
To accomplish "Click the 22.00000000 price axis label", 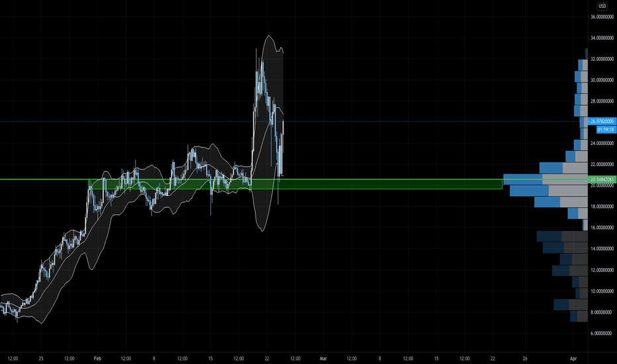I will click(602, 165).
